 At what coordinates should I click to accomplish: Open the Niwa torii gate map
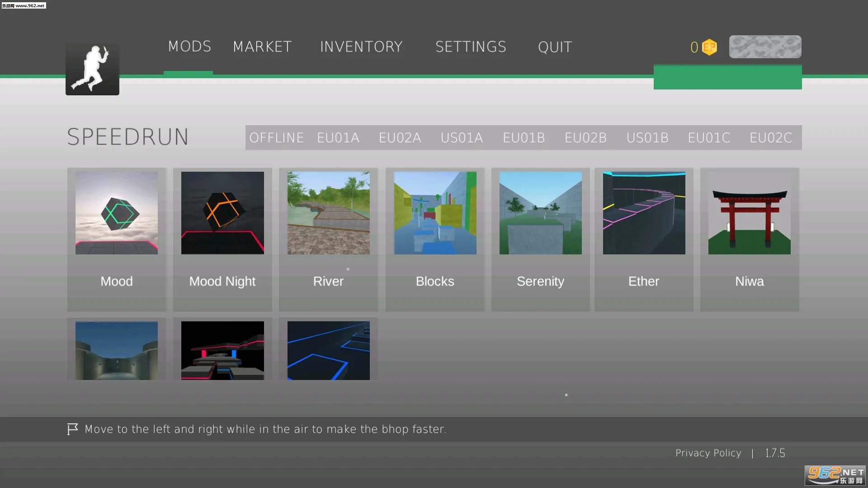tap(749, 213)
